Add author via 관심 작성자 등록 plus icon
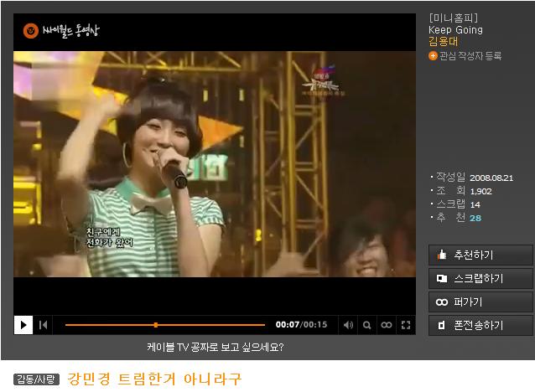This screenshot has width=535, height=392. [433, 56]
